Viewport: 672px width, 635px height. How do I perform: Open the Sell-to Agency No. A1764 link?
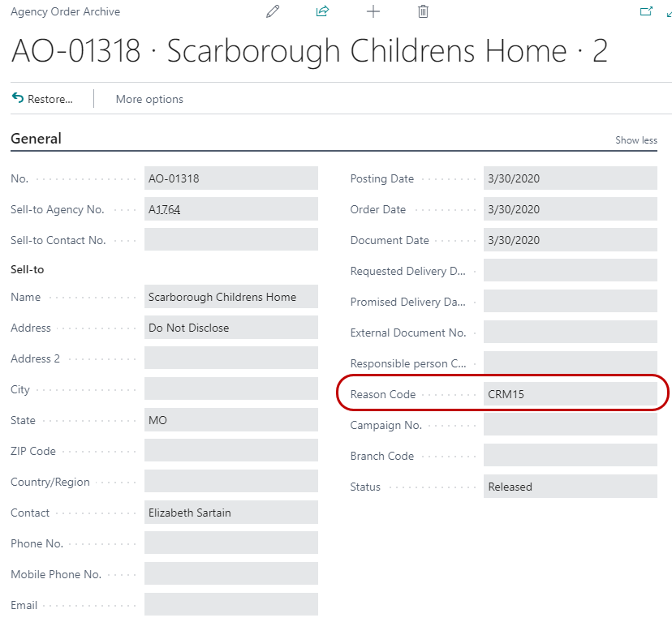pyautogui.click(x=165, y=209)
